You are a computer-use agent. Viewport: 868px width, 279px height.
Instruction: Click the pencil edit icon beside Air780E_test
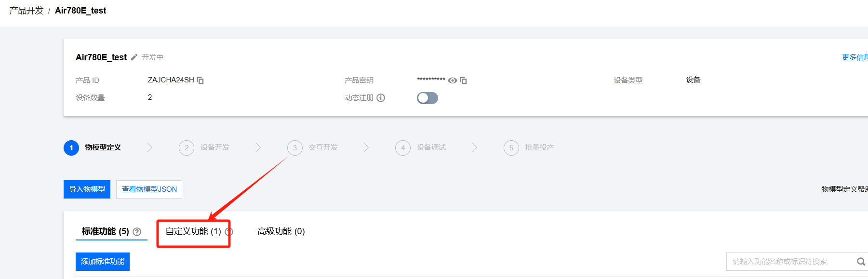point(134,57)
